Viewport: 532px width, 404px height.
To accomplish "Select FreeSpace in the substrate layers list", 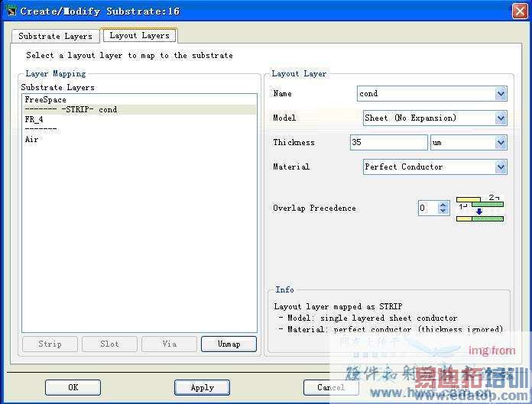I will click(x=139, y=99).
